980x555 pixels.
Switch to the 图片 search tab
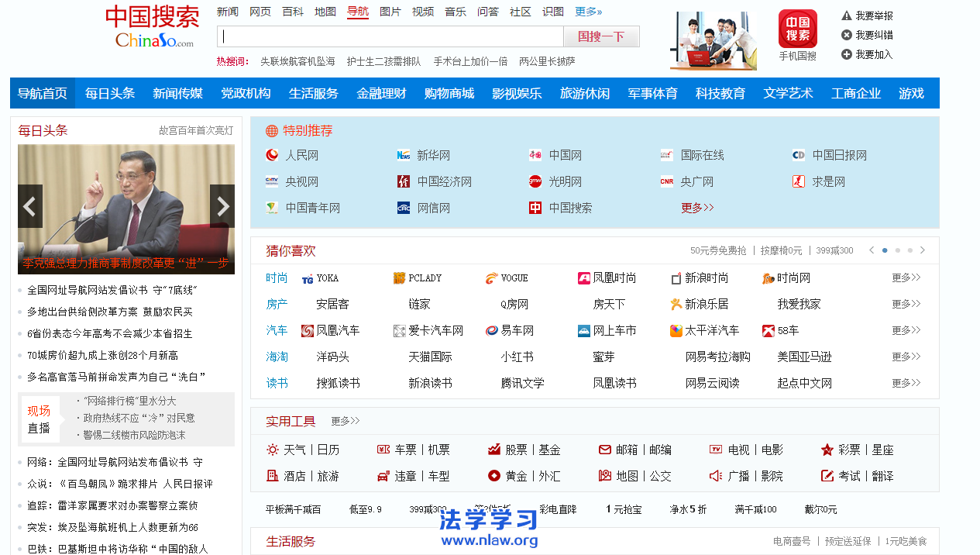pyautogui.click(x=390, y=12)
